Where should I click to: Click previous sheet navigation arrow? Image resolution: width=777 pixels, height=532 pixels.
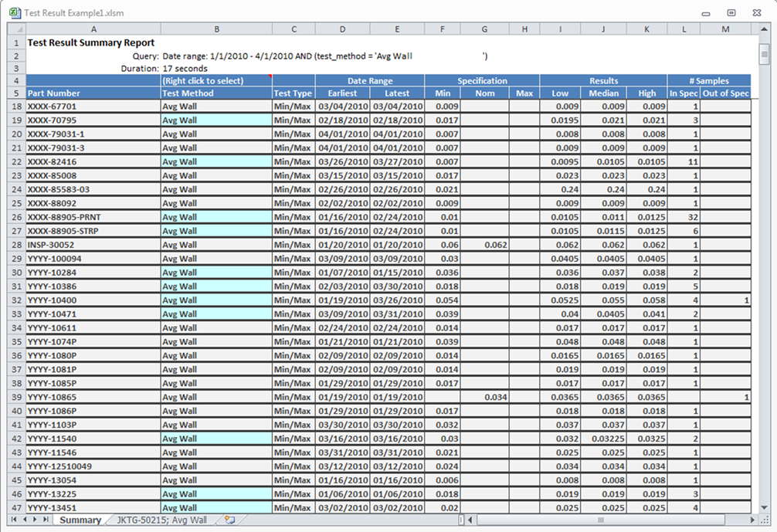25,519
